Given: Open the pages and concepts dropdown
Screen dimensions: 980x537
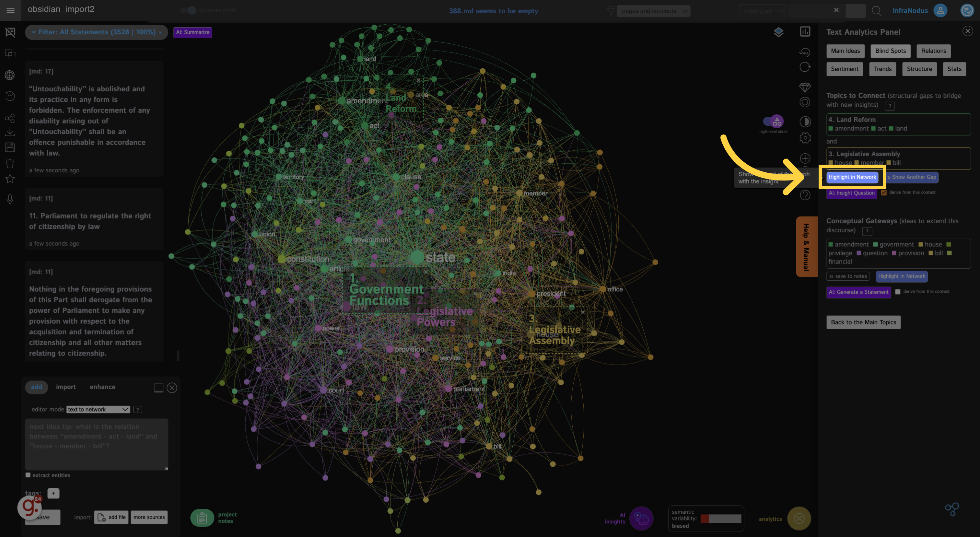Looking at the screenshot, I should click(653, 11).
